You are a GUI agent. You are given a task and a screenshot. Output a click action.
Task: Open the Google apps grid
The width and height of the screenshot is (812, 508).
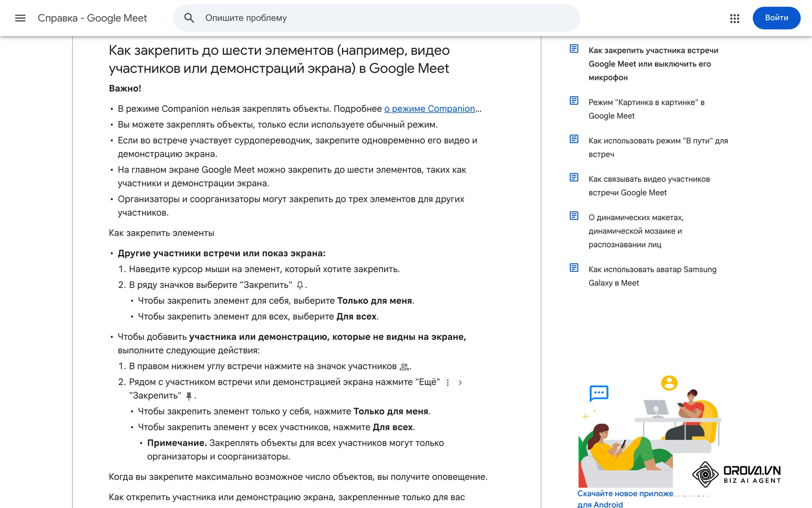(734, 18)
